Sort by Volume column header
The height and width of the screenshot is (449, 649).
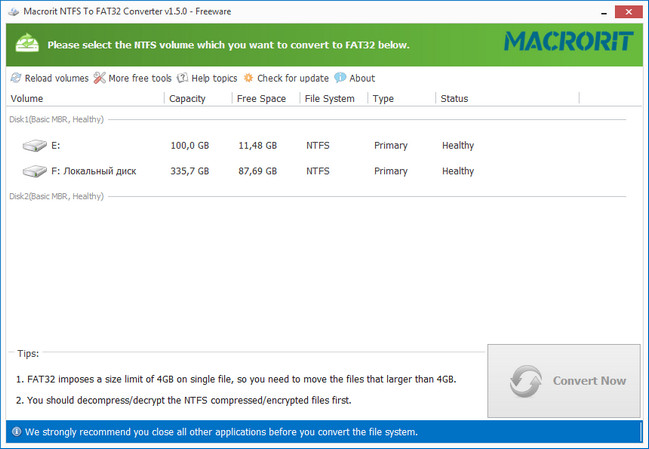coord(27,99)
